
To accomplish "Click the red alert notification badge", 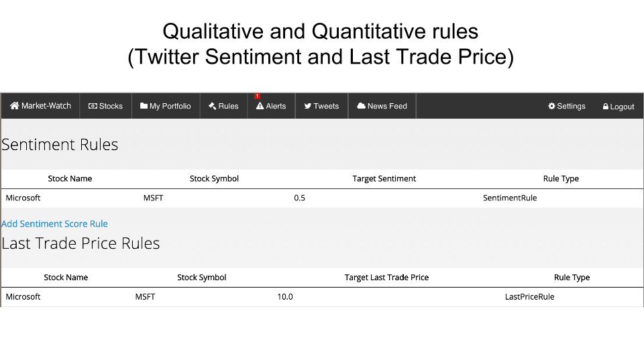I will pos(257,97).
